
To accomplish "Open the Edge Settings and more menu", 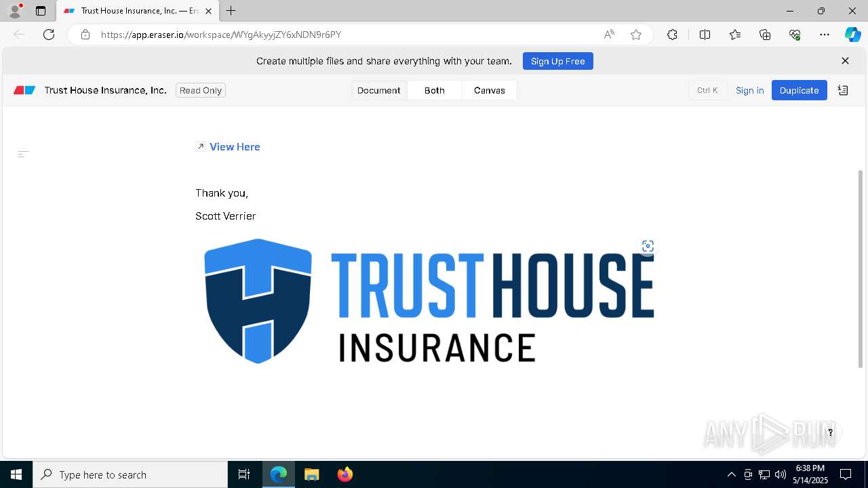I will click(x=825, y=35).
